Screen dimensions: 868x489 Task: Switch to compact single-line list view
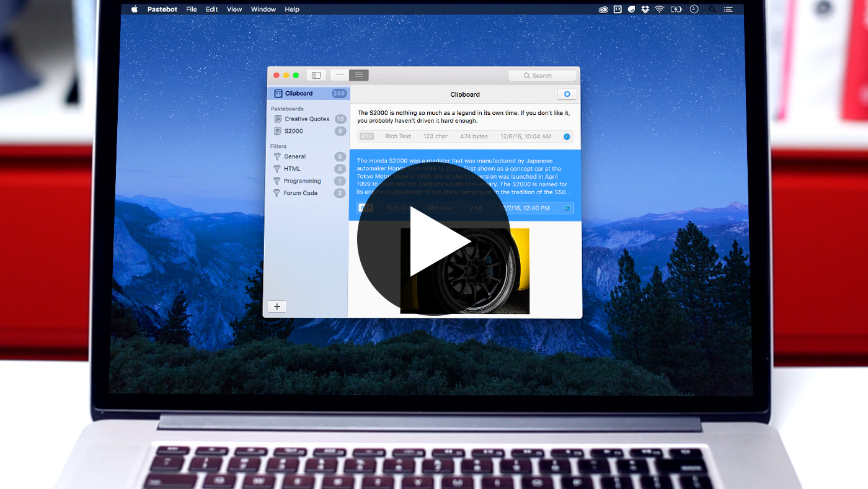(339, 75)
